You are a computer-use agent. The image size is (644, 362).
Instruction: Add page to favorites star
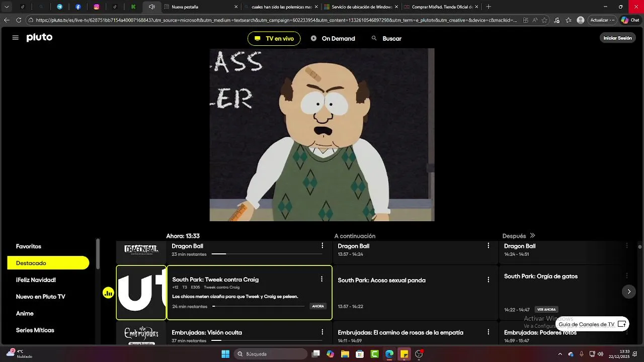click(x=544, y=20)
